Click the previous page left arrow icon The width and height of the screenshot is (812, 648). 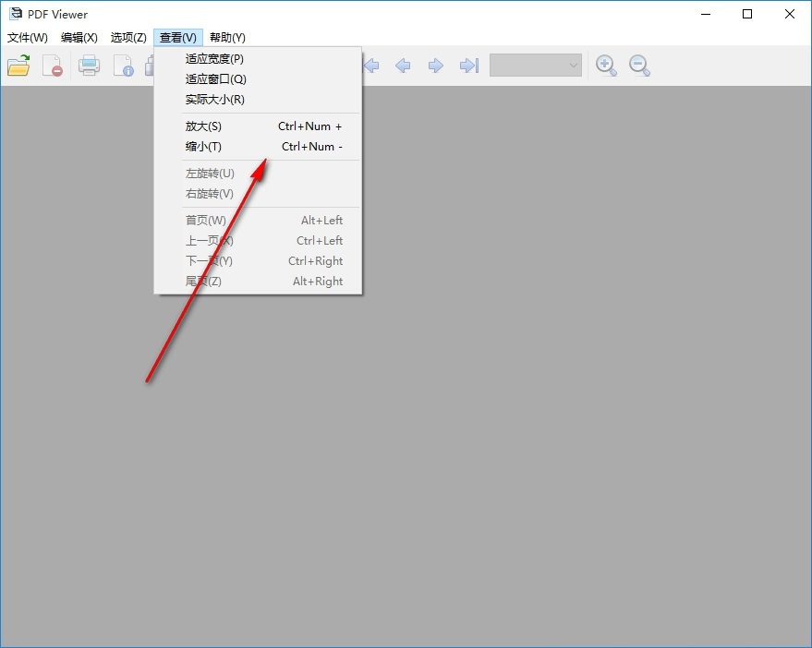pos(403,66)
